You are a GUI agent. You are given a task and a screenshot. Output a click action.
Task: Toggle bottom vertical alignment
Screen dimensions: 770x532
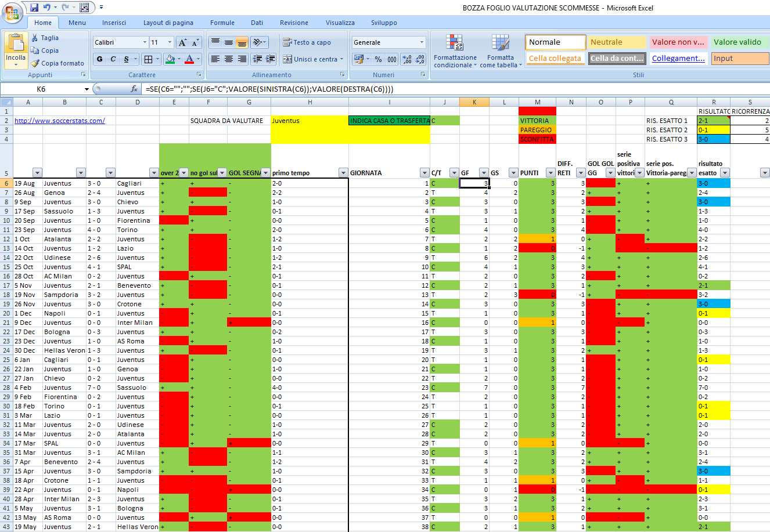[242, 42]
